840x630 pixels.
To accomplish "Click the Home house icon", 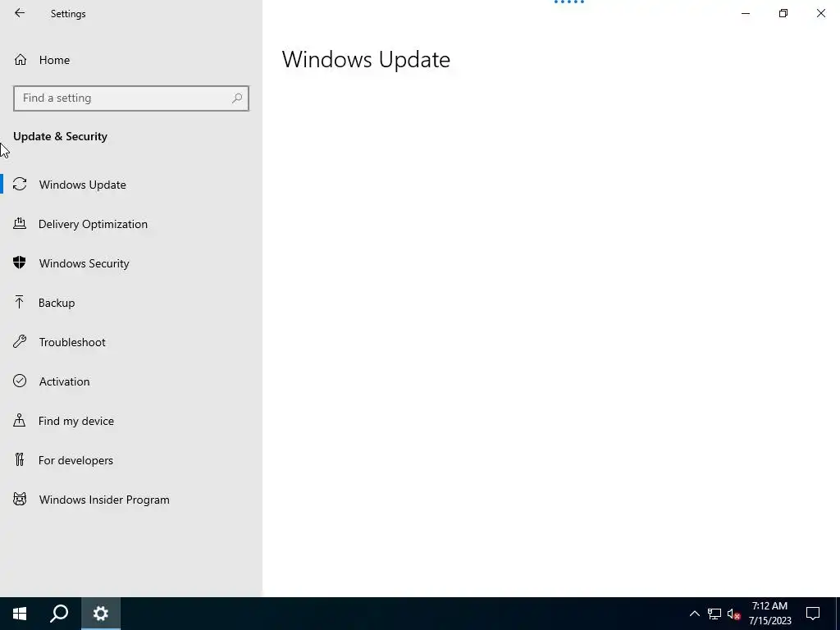I will point(21,59).
